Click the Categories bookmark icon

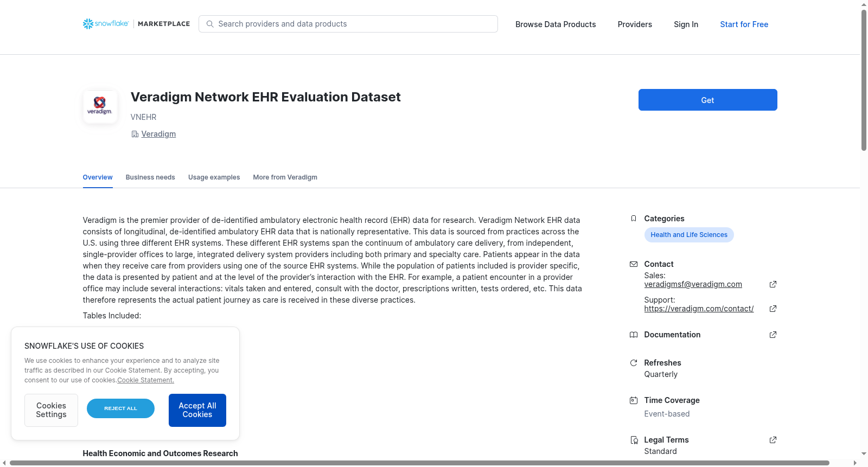[x=633, y=219]
